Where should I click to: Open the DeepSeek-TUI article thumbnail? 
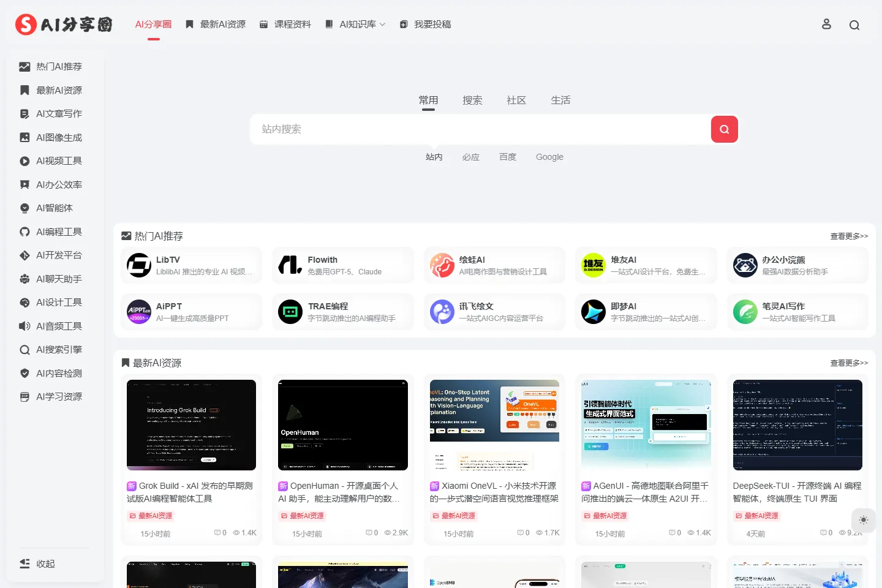click(797, 425)
